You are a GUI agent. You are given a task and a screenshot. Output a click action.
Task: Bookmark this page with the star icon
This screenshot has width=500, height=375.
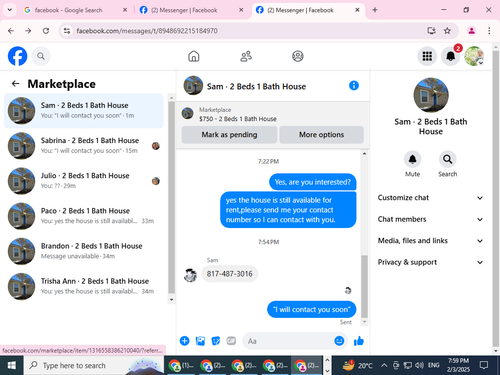tap(447, 31)
